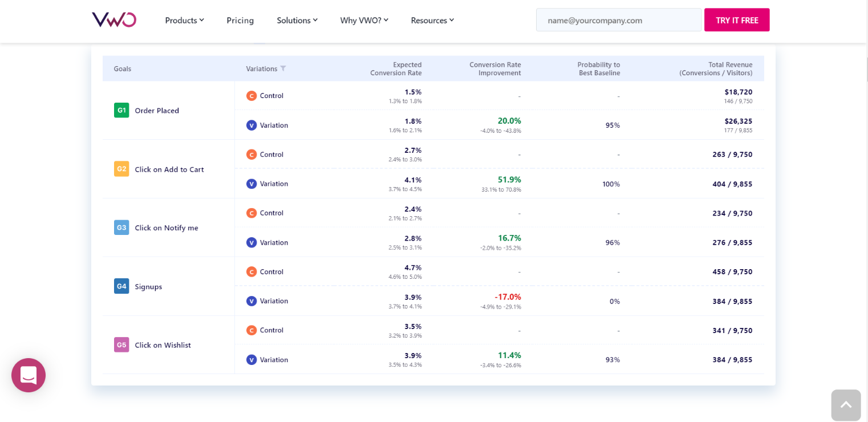Open the Why VWO? menu
868x422 pixels.
[363, 20]
